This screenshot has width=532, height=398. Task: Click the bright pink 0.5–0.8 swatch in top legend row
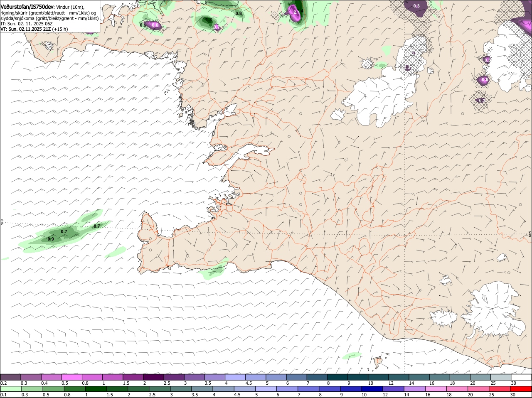pyautogui.click(x=72, y=377)
